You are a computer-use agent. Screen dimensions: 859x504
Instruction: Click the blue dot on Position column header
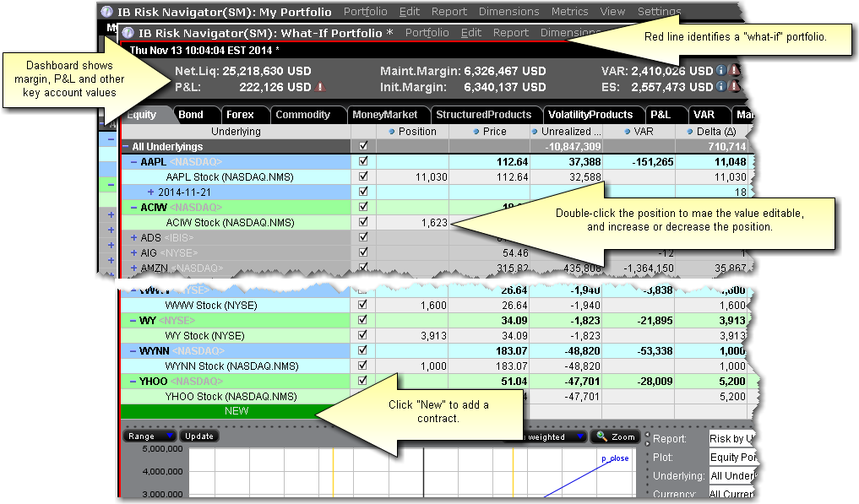point(392,132)
